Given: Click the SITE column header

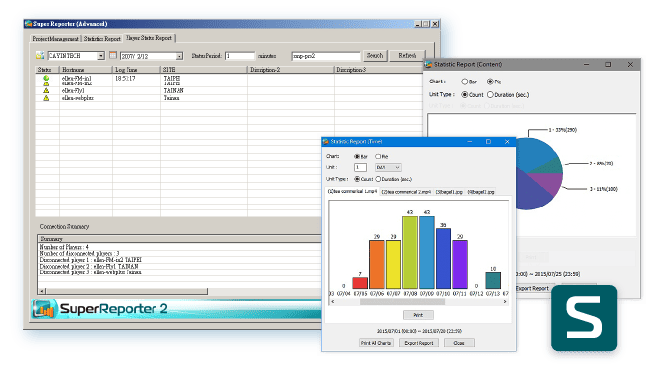Looking at the screenshot, I should point(204,70).
